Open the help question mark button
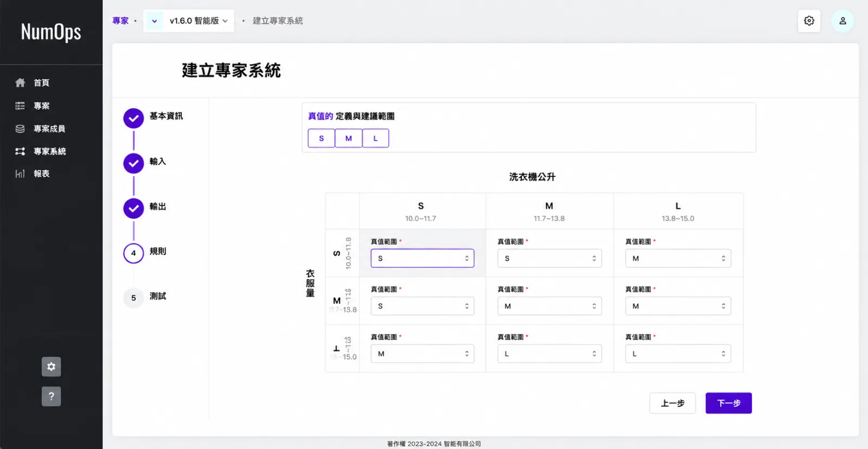The width and height of the screenshot is (868, 449). (x=51, y=396)
